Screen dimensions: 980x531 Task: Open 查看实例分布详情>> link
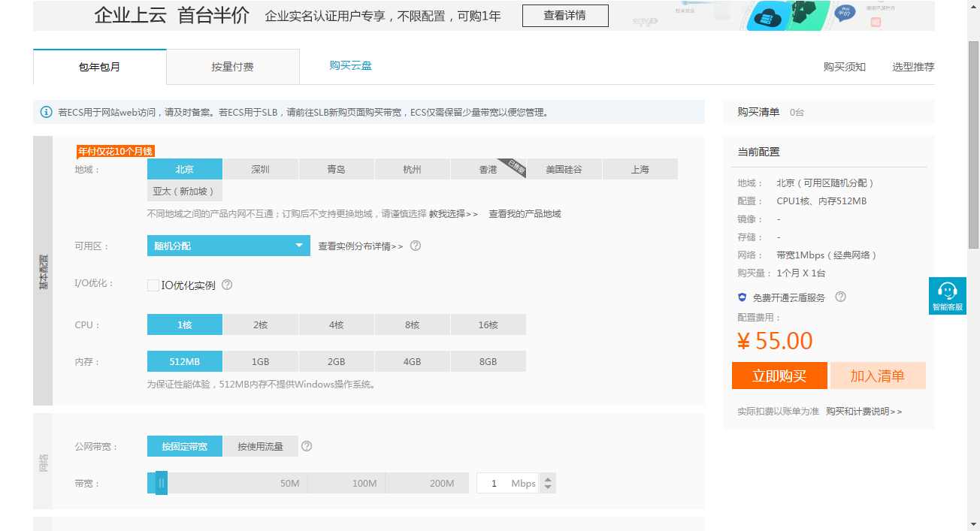tap(361, 246)
